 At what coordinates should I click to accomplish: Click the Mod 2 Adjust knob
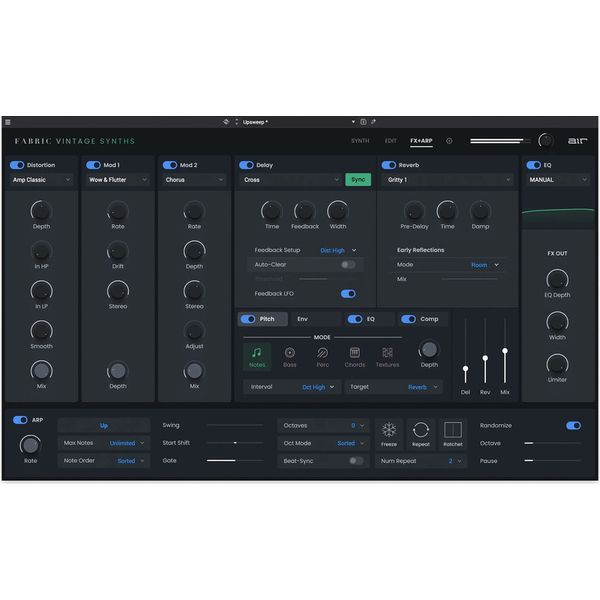[194, 331]
